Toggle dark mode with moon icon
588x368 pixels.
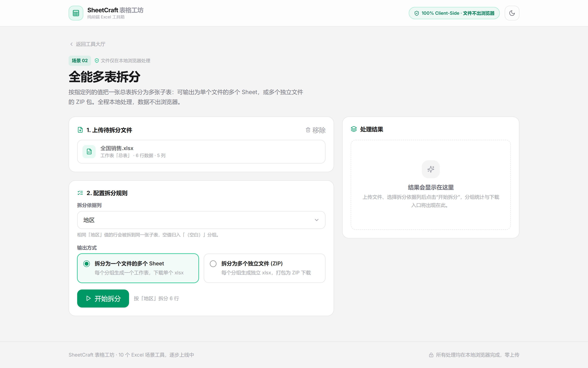(x=512, y=13)
